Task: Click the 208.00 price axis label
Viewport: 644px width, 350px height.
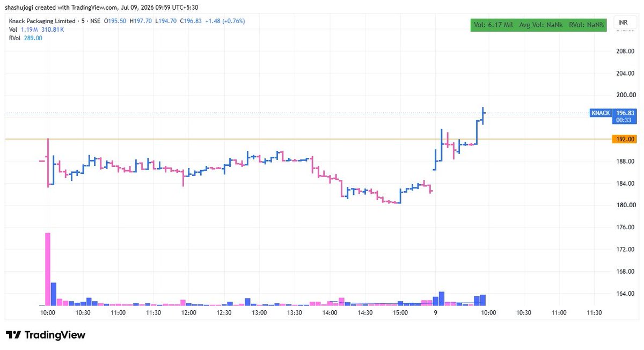Action: [625, 52]
